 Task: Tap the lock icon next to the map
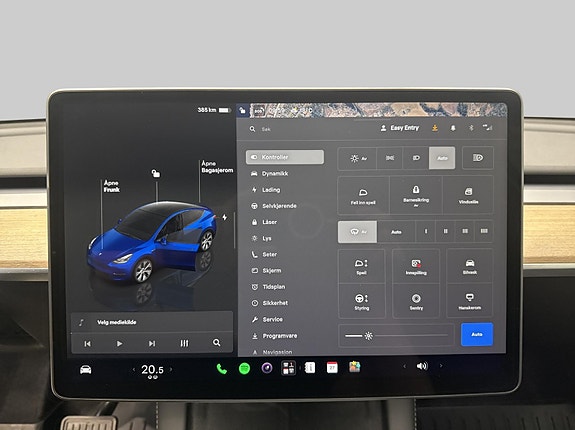point(242,110)
